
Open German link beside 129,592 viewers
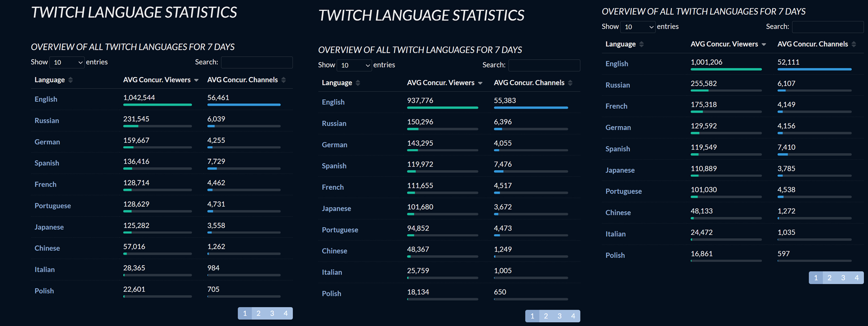click(x=618, y=127)
